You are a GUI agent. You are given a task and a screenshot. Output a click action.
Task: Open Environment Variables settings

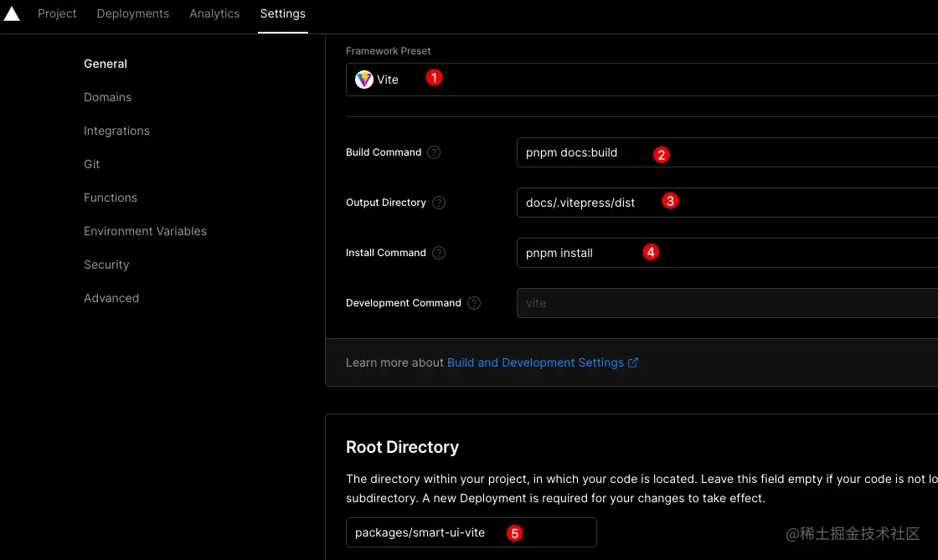click(145, 231)
